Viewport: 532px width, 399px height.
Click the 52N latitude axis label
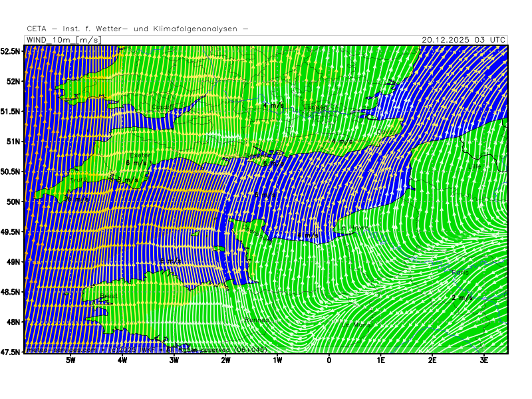pos(13,81)
